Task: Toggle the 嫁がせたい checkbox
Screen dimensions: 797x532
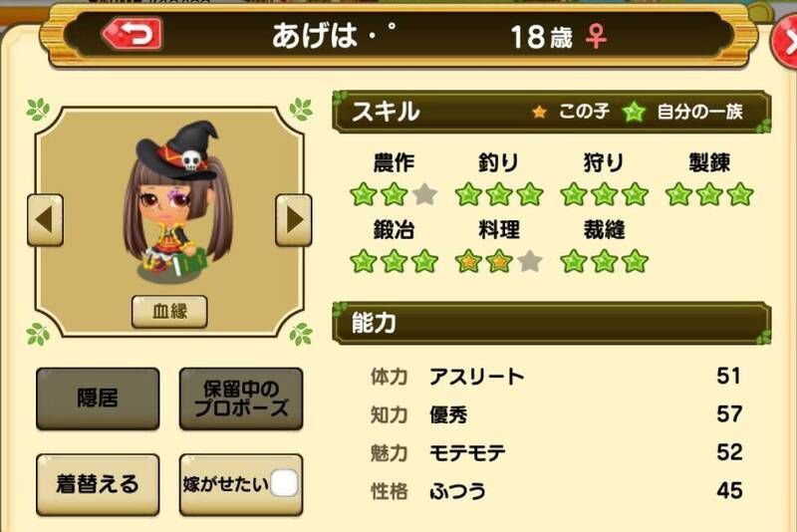Action: [284, 483]
